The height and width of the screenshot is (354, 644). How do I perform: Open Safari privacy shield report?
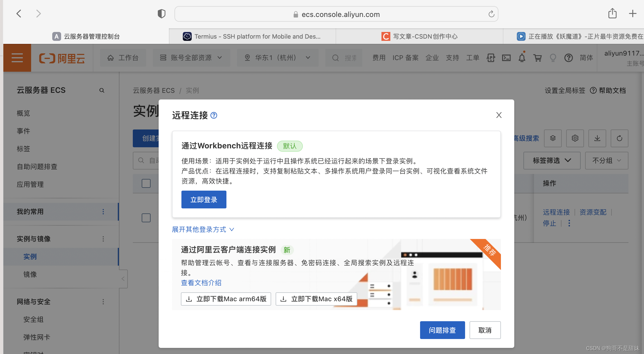(161, 14)
